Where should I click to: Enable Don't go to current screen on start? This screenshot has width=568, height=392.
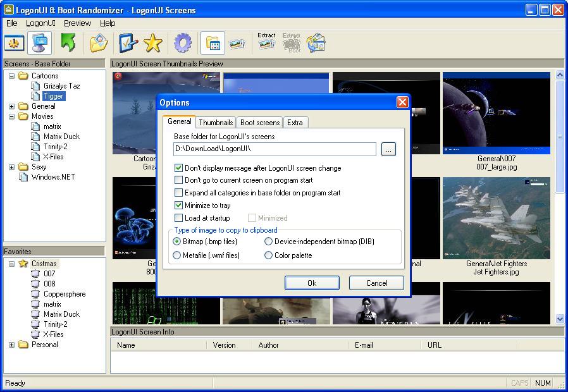pyautogui.click(x=178, y=180)
